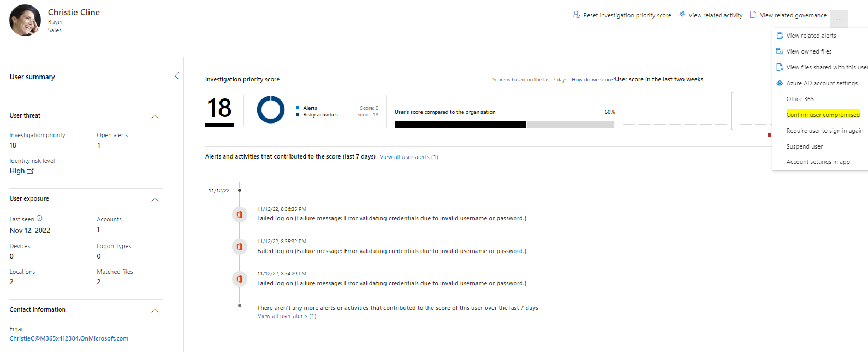Collapse the User exposure section
This screenshot has width=868, height=352.
155,200
